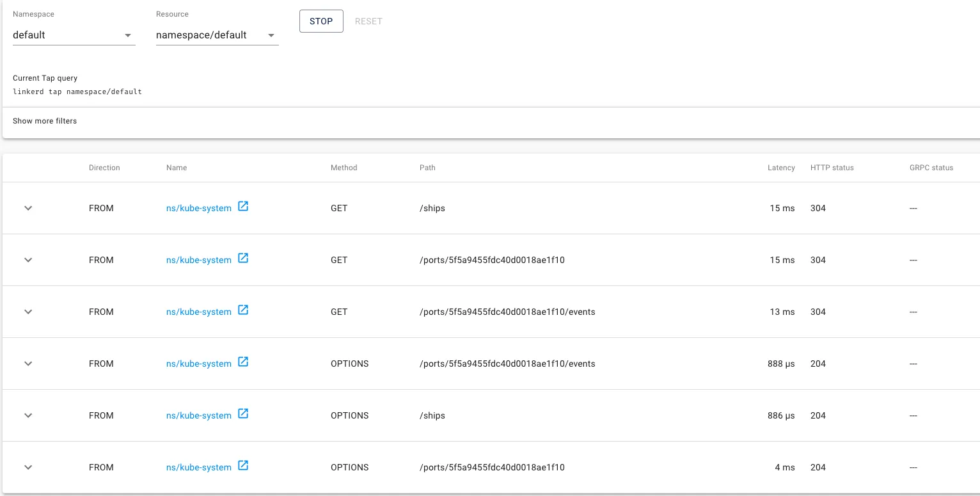The image size is (980, 496).
Task: Show more filters
Action: point(45,121)
